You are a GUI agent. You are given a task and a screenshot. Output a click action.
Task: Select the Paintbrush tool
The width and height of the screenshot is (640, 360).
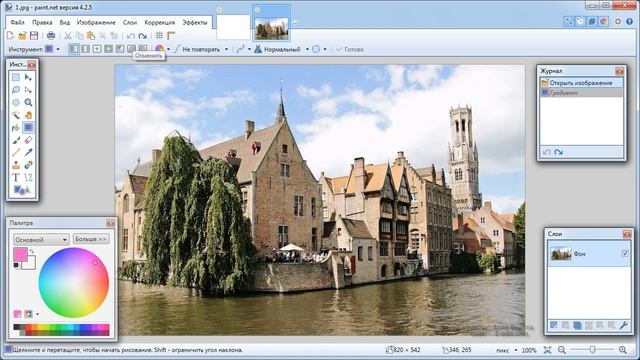16,140
